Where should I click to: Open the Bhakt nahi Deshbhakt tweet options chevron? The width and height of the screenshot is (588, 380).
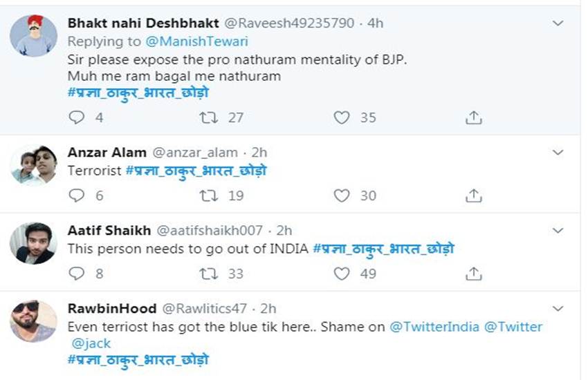point(559,23)
